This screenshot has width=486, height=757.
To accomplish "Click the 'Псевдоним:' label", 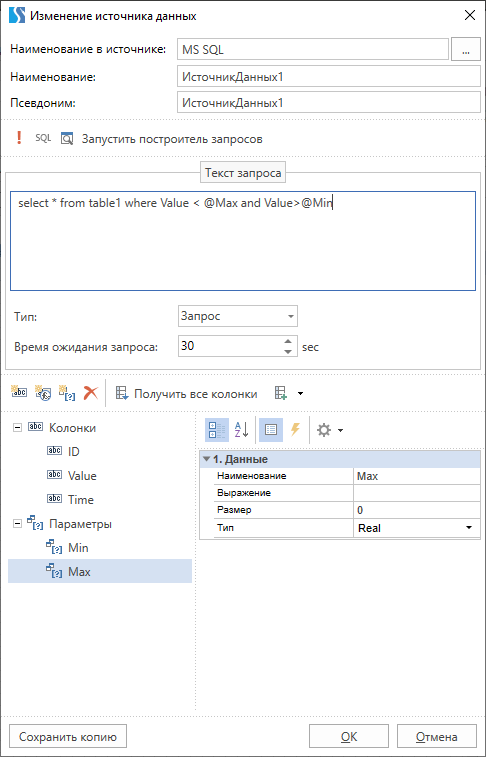I will (43, 102).
